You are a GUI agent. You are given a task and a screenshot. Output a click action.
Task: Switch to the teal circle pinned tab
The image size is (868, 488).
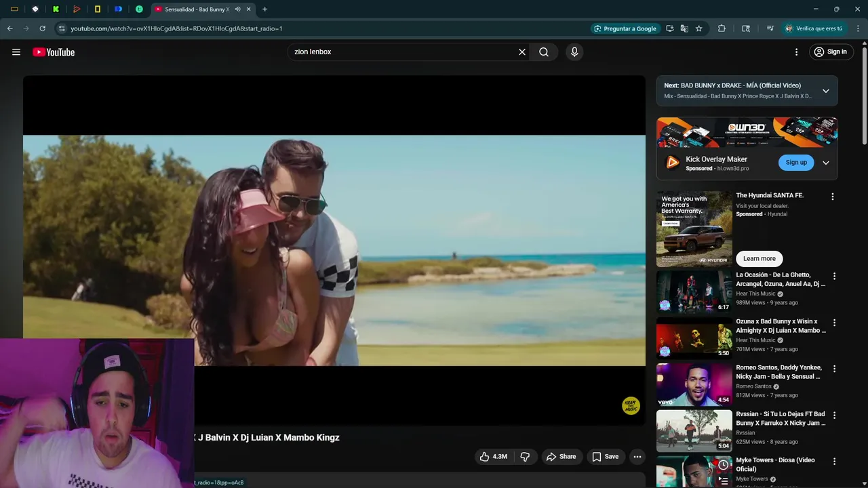click(x=139, y=9)
